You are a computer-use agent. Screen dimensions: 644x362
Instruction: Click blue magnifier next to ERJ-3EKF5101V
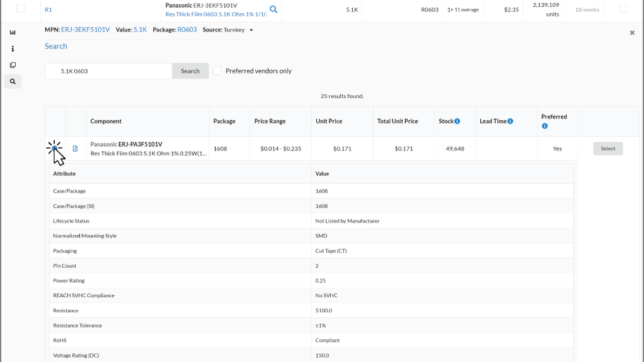point(273,9)
